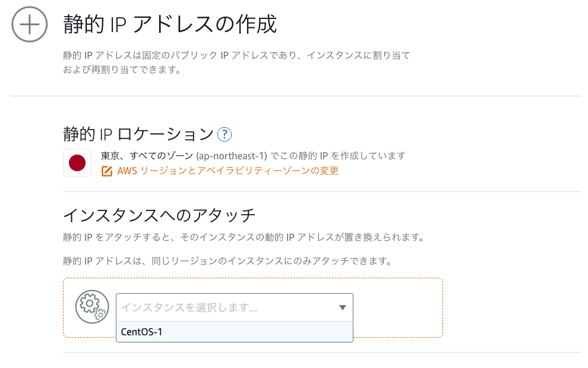The width and height of the screenshot is (588, 368).
Task: Click the Japan flag region icon
Action: pos(77,163)
